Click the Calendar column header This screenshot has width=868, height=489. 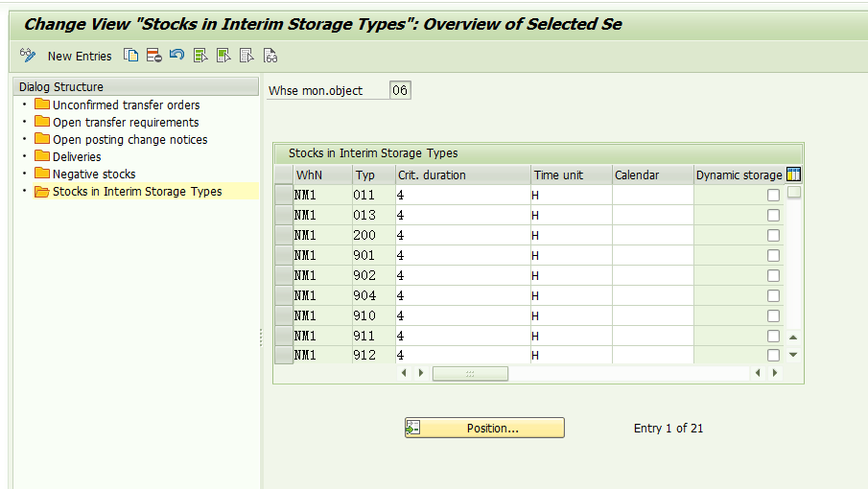(x=652, y=175)
